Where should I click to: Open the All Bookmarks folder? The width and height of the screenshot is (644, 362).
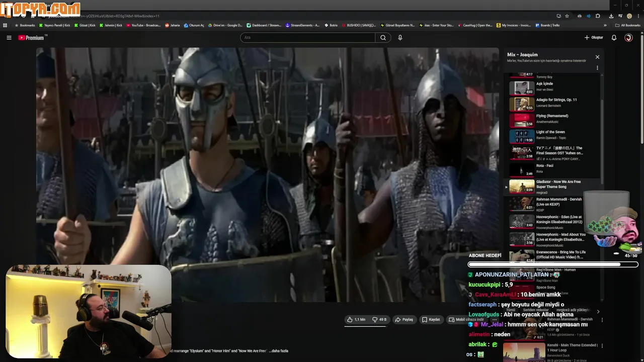point(627,25)
